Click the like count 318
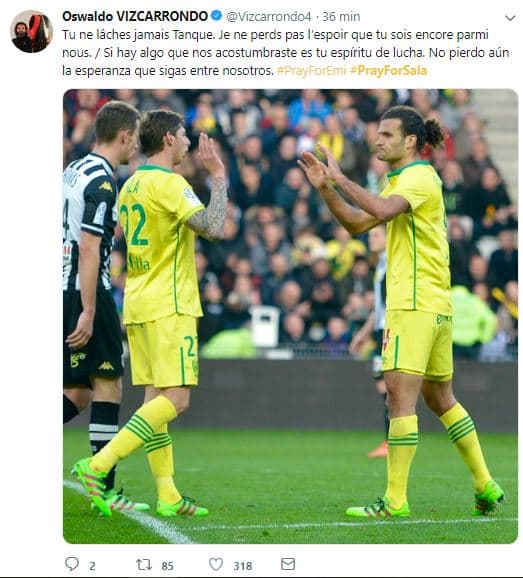This screenshot has height=578, width=523. (x=243, y=566)
